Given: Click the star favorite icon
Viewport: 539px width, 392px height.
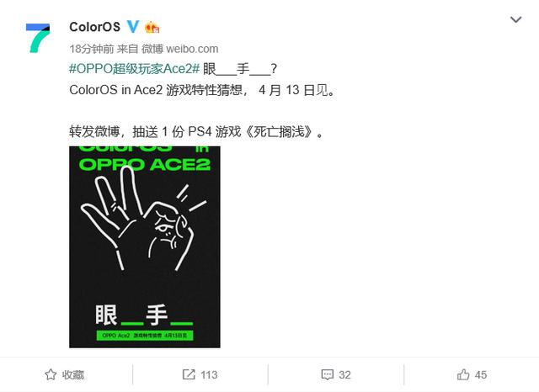Looking at the screenshot, I should pyautogui.click(x=51, y=374).
